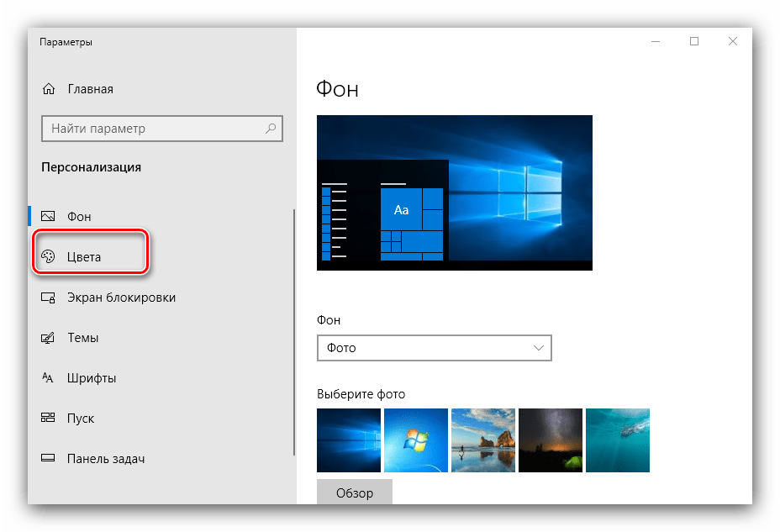Select the Windows 7 logo wallpaper thumbnail
Image resolution: width=780 pixels, height=532 pixels.
tap(415, 440)
